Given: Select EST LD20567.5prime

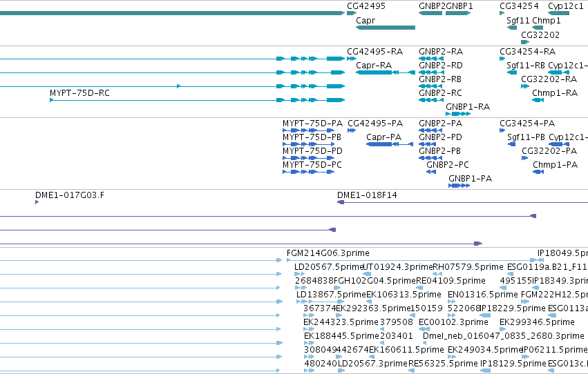Looking at the screenshot, I should coord(329,267).
